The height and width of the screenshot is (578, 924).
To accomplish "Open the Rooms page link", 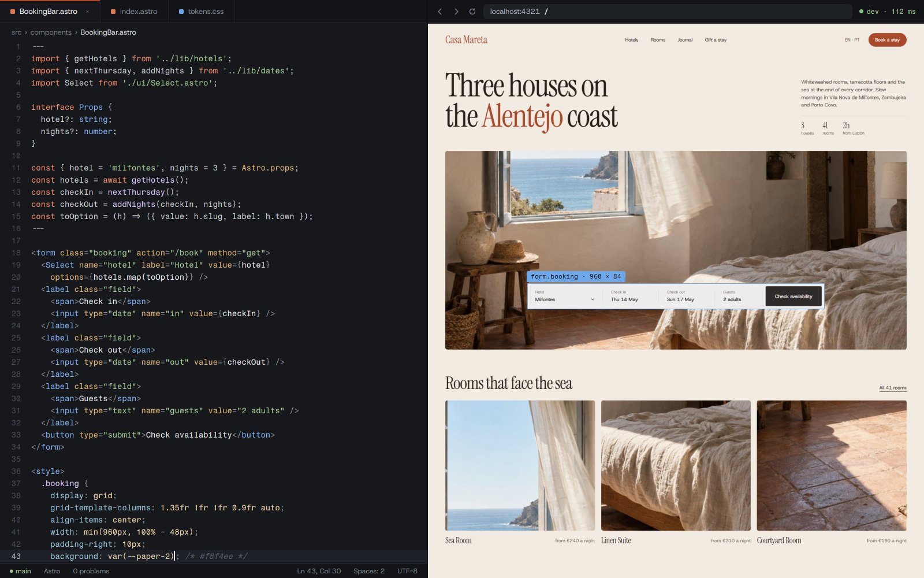I will [x=658, y=40].
